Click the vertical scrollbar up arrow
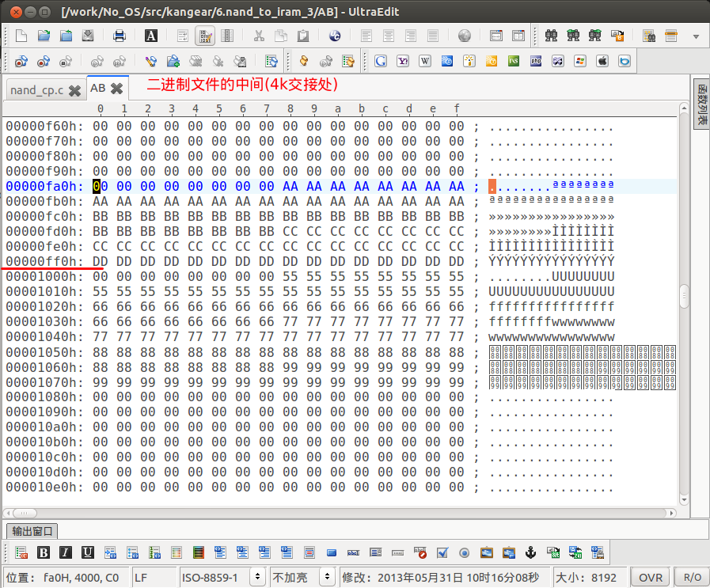 coord(684,108)
